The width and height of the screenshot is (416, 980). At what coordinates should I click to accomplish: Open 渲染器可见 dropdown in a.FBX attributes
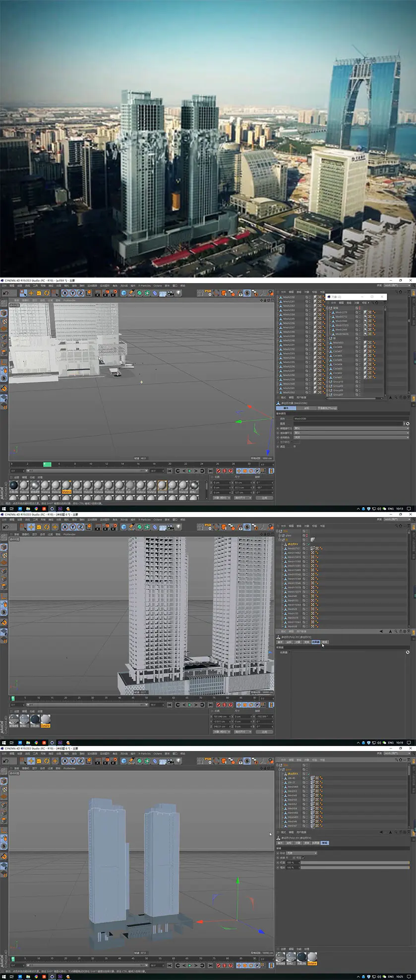351,433
